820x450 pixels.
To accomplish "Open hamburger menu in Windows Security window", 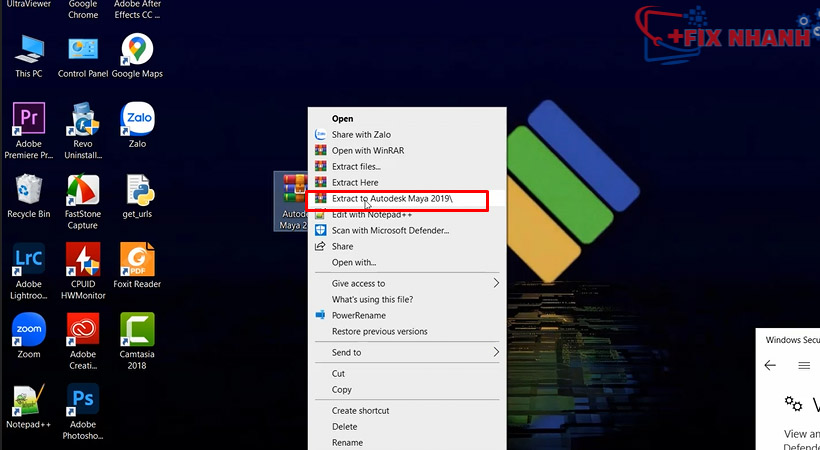I will pos(804,365).
